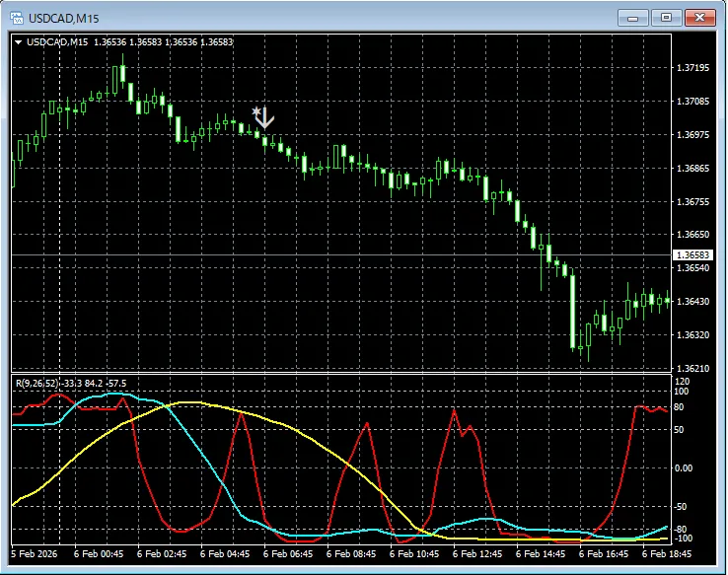728x575 pixels.
Task: Click the current price label 1.36583
Action: [692, 254]
